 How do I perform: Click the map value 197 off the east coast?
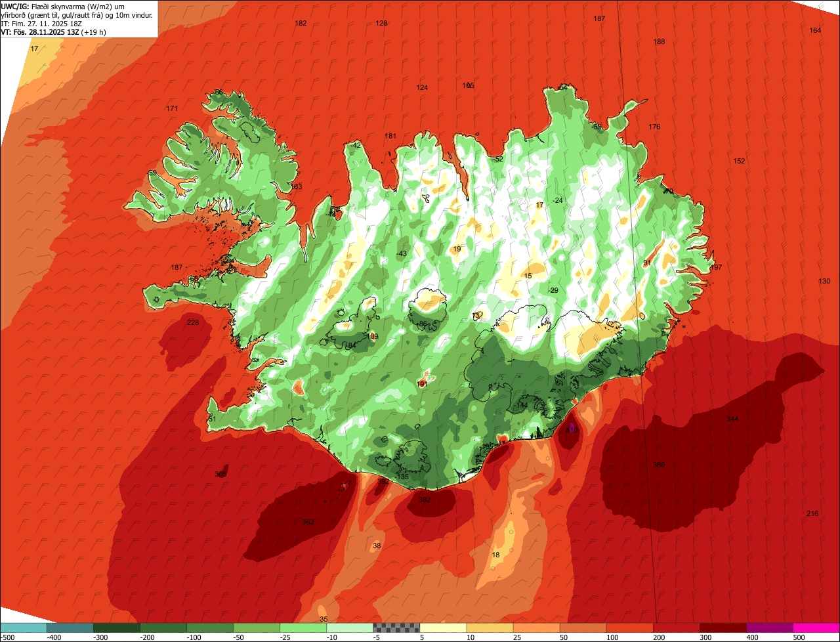click(716, 267)
